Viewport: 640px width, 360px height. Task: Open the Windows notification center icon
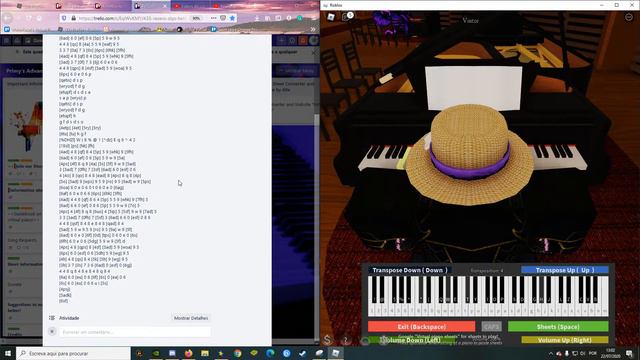tap(630, 353)
